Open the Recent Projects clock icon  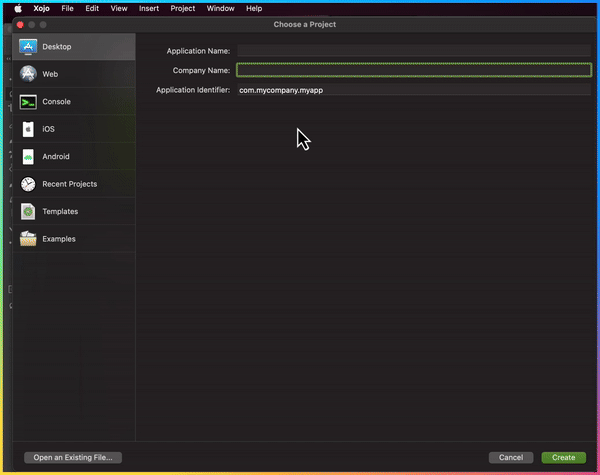[x=28, y=184]
